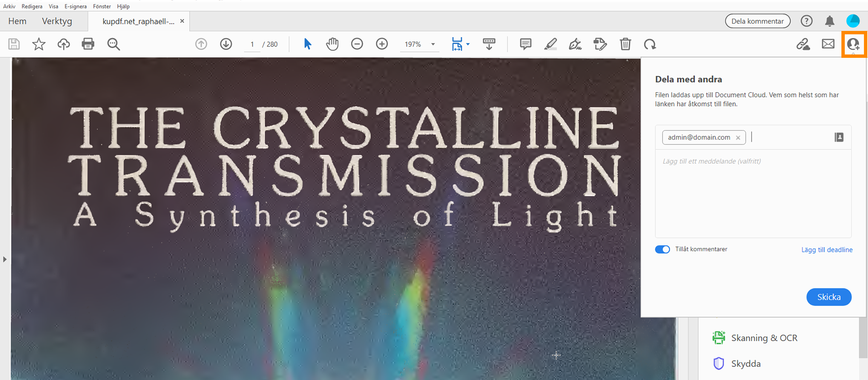Click the zoom out minus icon
The height and width of the screenshot is (380, 868).
pos(357,44)
